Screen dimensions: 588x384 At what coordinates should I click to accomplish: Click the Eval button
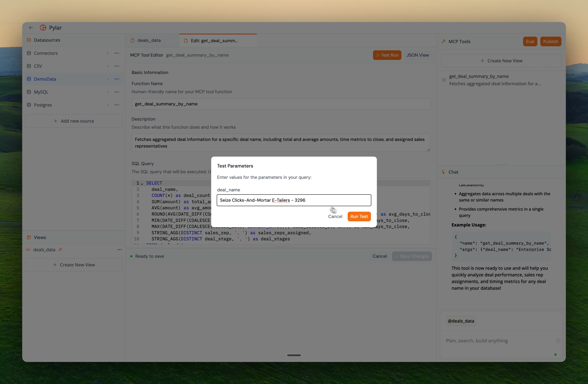pyautogui.click(x=530, y=41)
